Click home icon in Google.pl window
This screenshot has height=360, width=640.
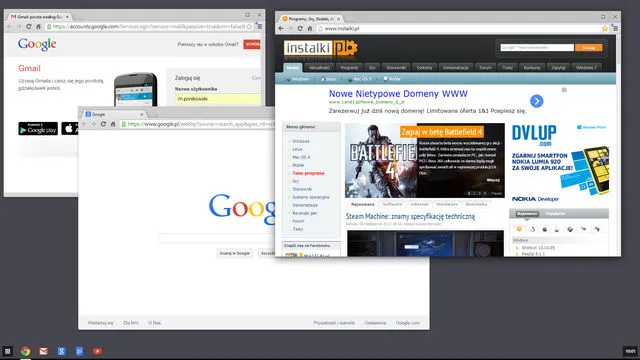click(x=113, y=124)
